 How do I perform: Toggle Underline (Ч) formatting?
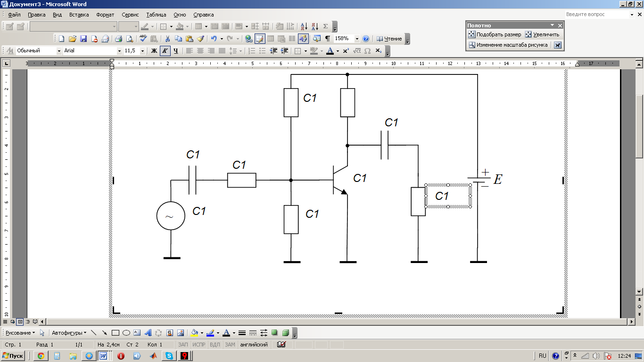tap(176, 50)
